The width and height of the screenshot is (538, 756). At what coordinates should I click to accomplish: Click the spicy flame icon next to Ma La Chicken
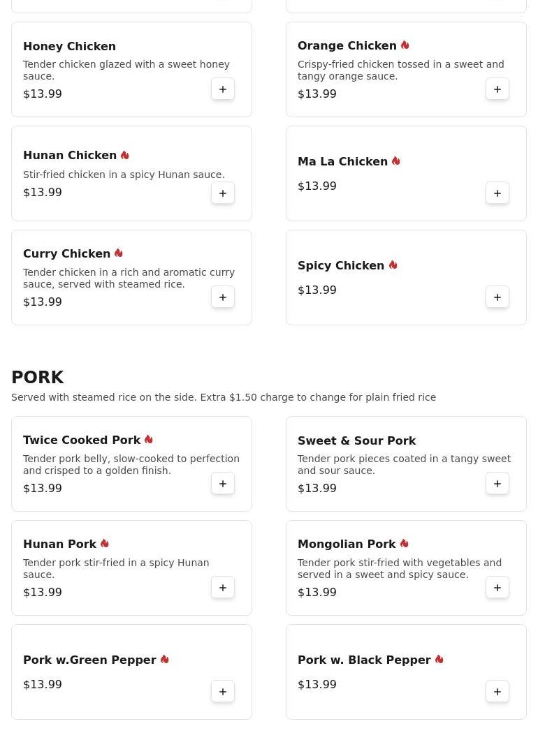(396, 161)
